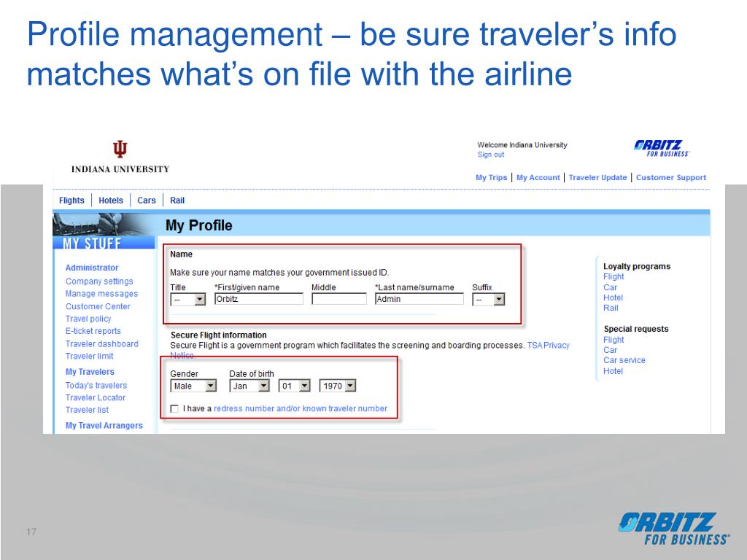Viewport: 747px width, 560px height.
Task: Open Today's travelers in the sidebar
Action: point(96,385)
